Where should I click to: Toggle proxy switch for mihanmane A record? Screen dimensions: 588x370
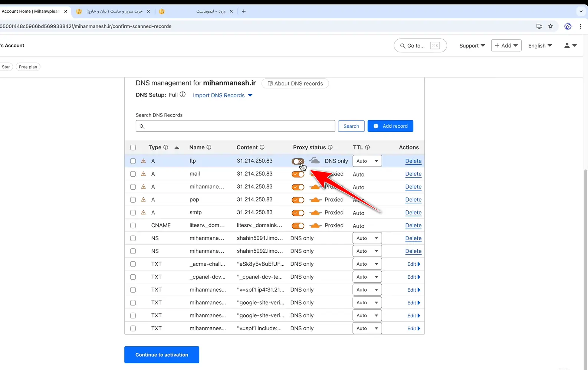[x=298, y=187]
